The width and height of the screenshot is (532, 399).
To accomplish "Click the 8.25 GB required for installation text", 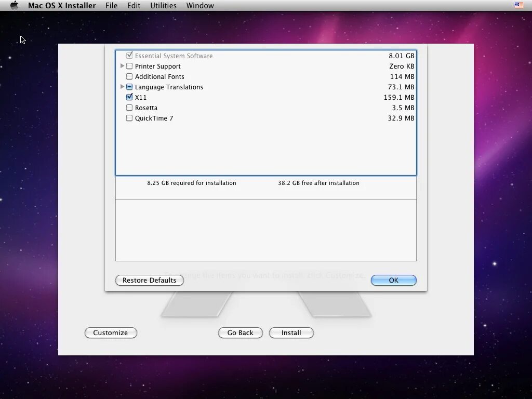I will tap(192, 183).
